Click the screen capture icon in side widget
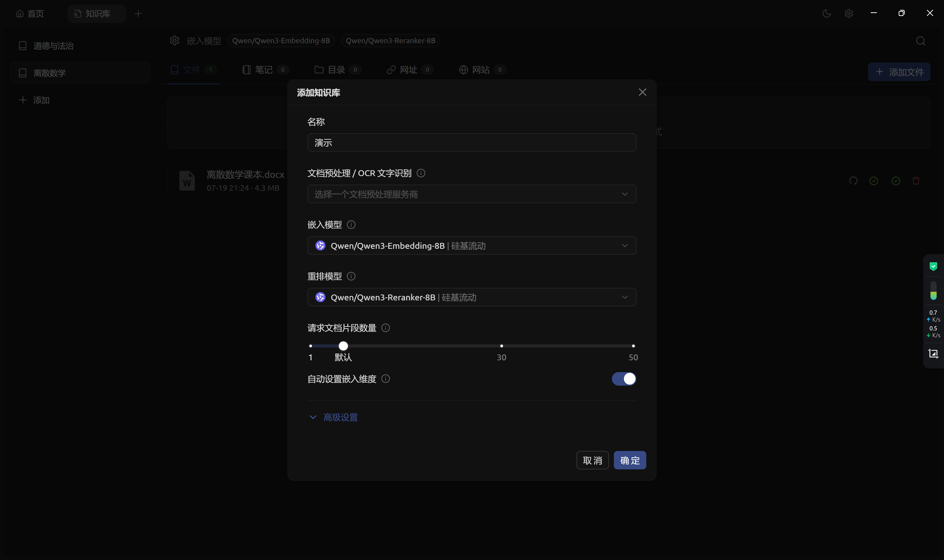This screenshot has height=560, width=944. tap(933, 354)
